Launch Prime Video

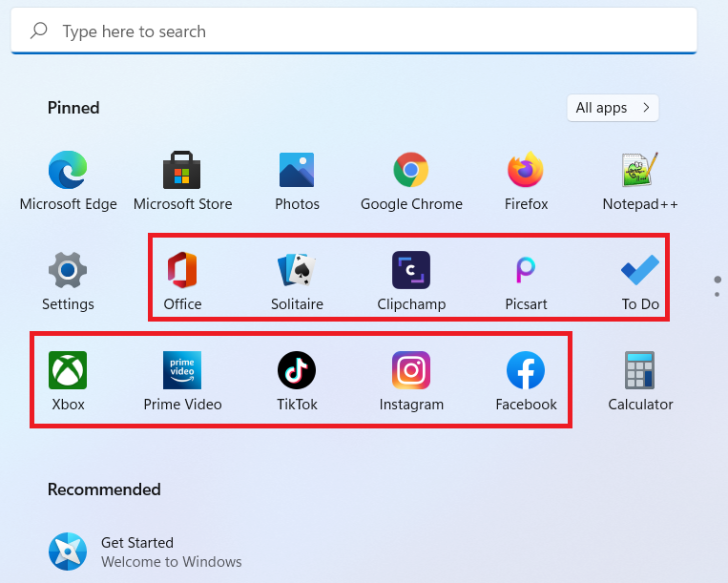pyautogui.click(x=182, y=381)
